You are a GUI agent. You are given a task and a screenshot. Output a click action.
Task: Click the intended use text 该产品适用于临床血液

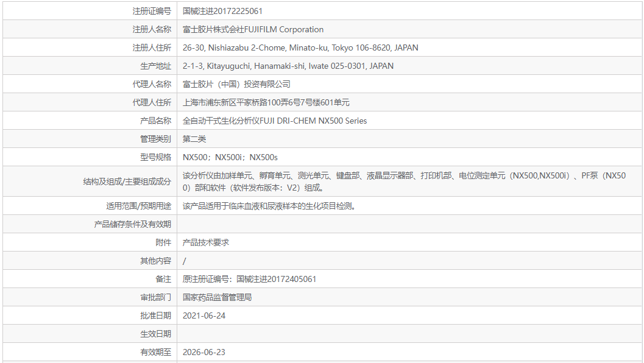[x=269, y=206]
